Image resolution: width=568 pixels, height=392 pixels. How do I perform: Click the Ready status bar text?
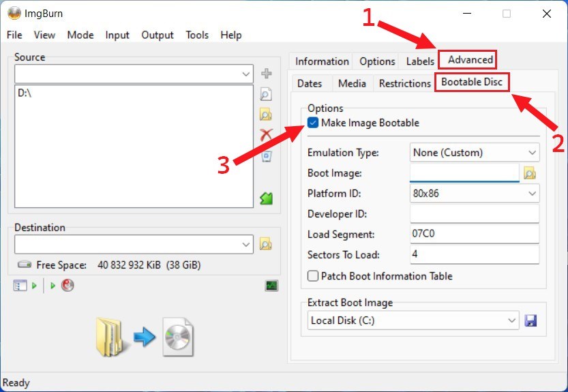(16, 382)
